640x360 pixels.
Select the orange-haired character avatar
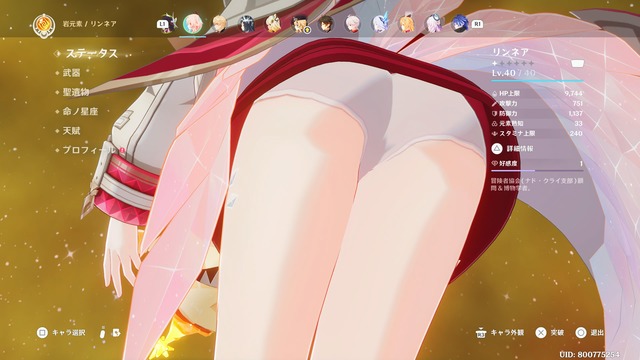point(406,24)
